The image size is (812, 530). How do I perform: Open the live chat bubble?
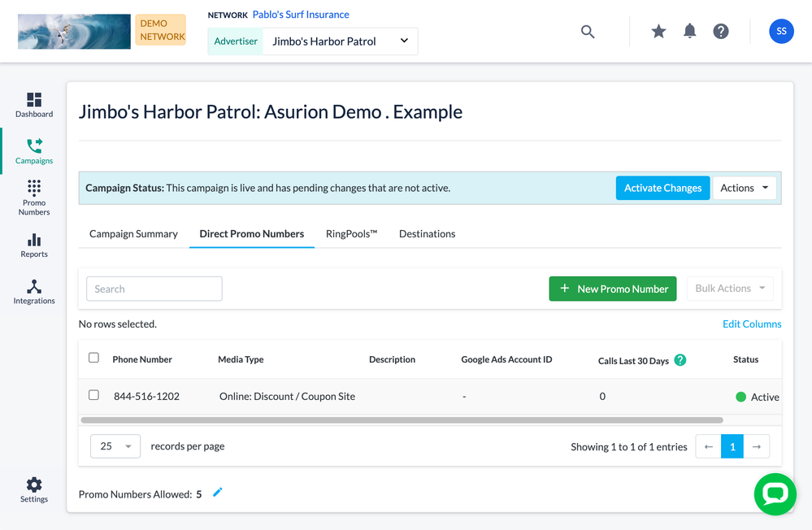[x=775, y=493]
